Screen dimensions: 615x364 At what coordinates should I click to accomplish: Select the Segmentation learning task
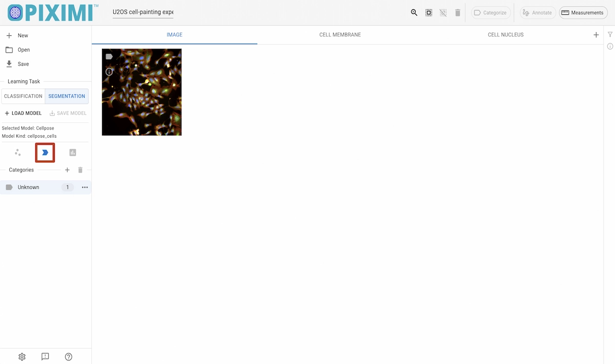67,96
